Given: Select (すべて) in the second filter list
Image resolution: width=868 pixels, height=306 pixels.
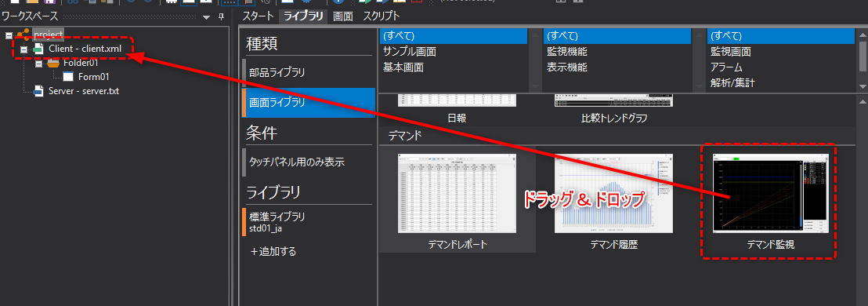Looking at the screenshot, I should tap(617, 36).
